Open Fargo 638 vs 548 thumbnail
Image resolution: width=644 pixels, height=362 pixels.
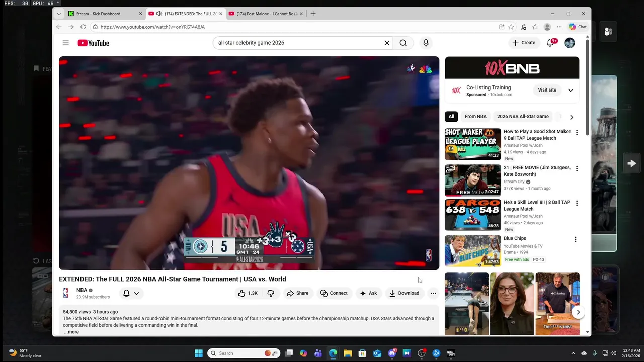click(x=473, y=215)
